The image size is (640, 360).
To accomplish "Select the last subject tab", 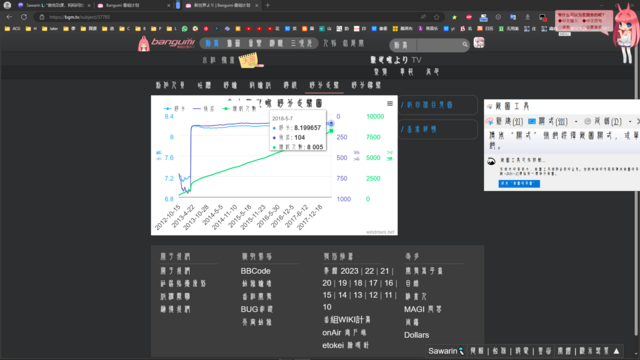I will (366, 85).
